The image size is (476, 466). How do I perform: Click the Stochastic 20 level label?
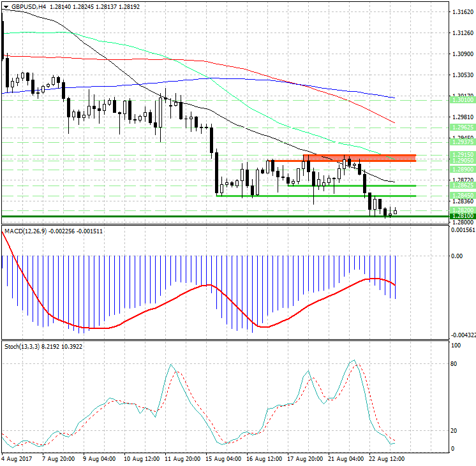coord(455,430)
